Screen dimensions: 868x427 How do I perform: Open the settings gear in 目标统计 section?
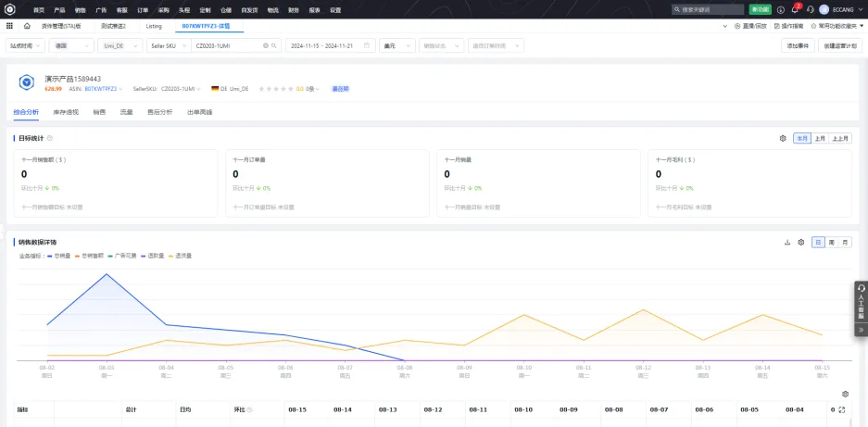point(783,138)
